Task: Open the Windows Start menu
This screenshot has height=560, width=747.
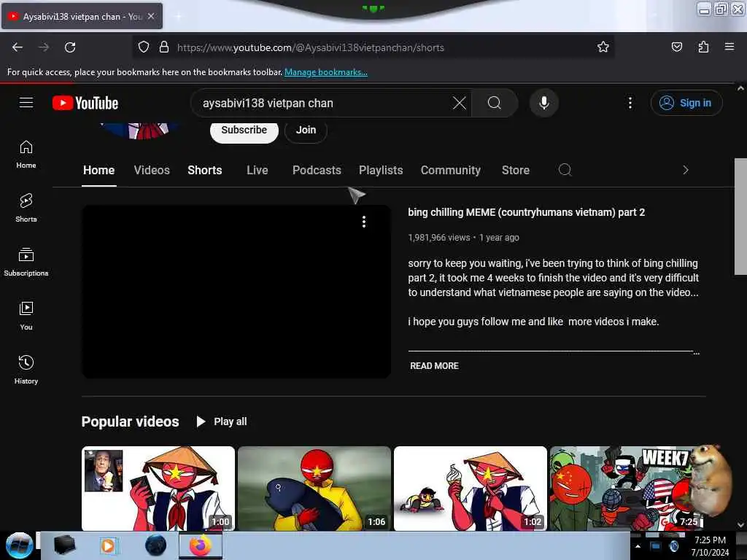Action: (19, 545)
